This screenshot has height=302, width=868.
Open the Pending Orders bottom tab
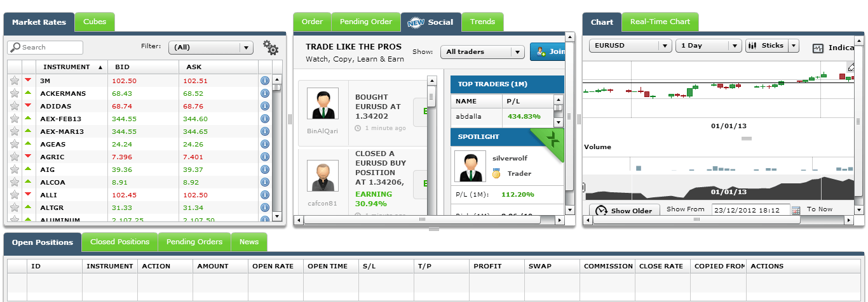pos(194,242)
